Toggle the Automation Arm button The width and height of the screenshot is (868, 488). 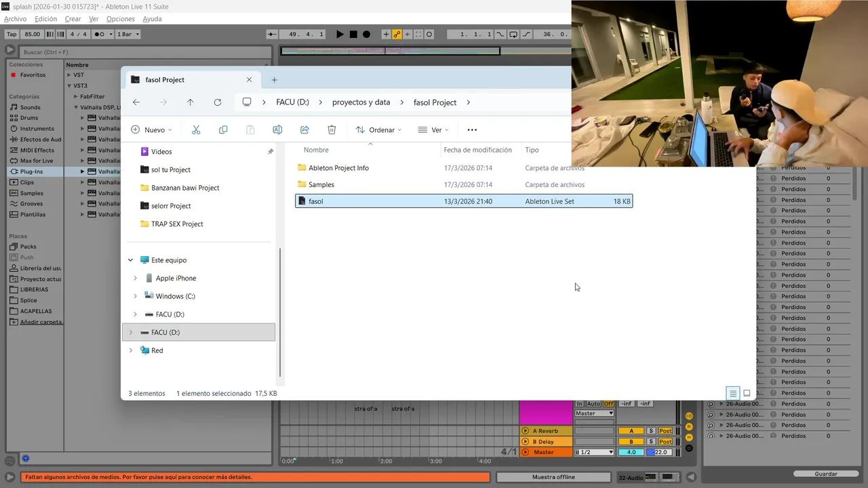(397, 34)
